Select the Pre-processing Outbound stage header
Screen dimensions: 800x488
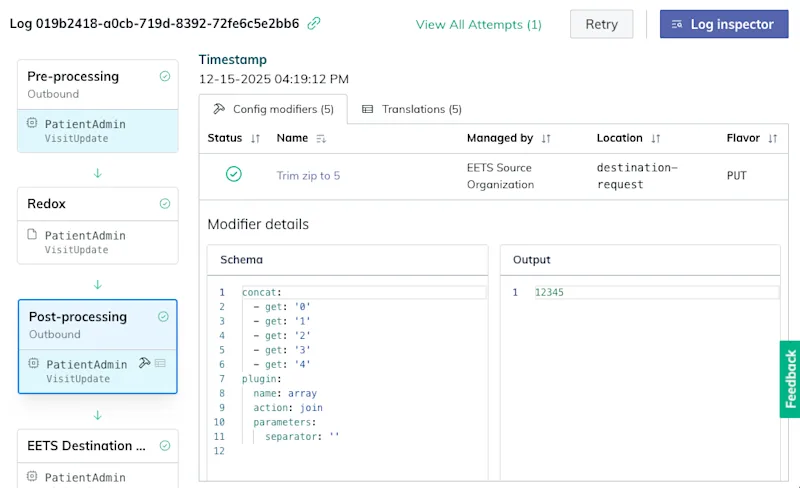click(x=97, y=84)
